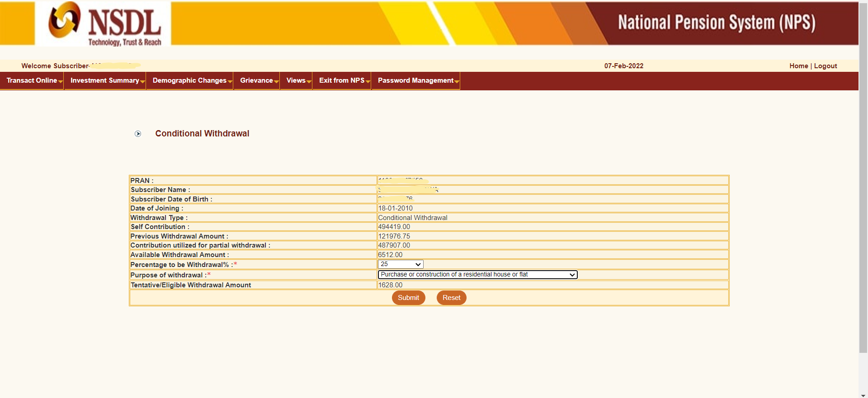Image resolution: width=868 pixels, height=398 pixels.
Task: Click Conditional Withdrawal page heading
Action: pyautogui.click(x=202, y=134)
